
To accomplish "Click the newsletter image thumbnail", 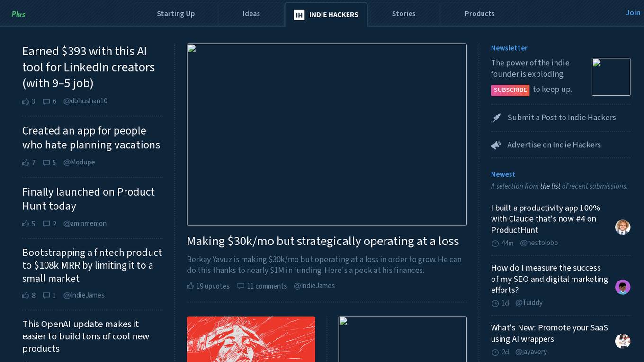I will 611,77.
